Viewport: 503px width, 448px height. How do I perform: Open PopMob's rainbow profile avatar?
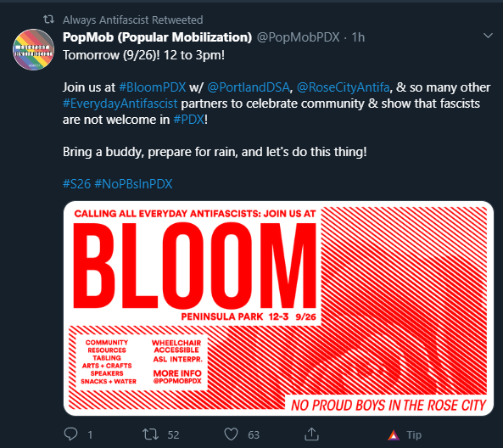(33, 50)
